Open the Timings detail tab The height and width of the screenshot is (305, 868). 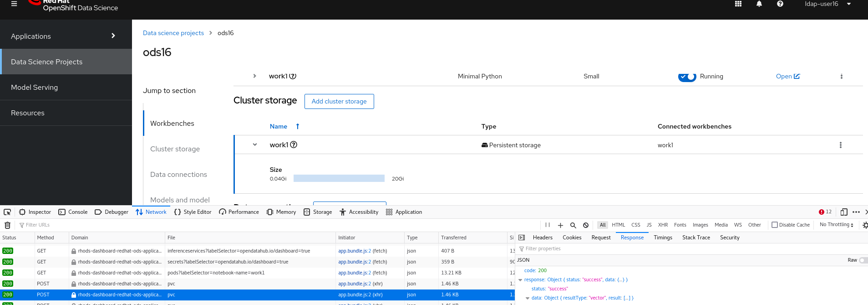[663, 238]
